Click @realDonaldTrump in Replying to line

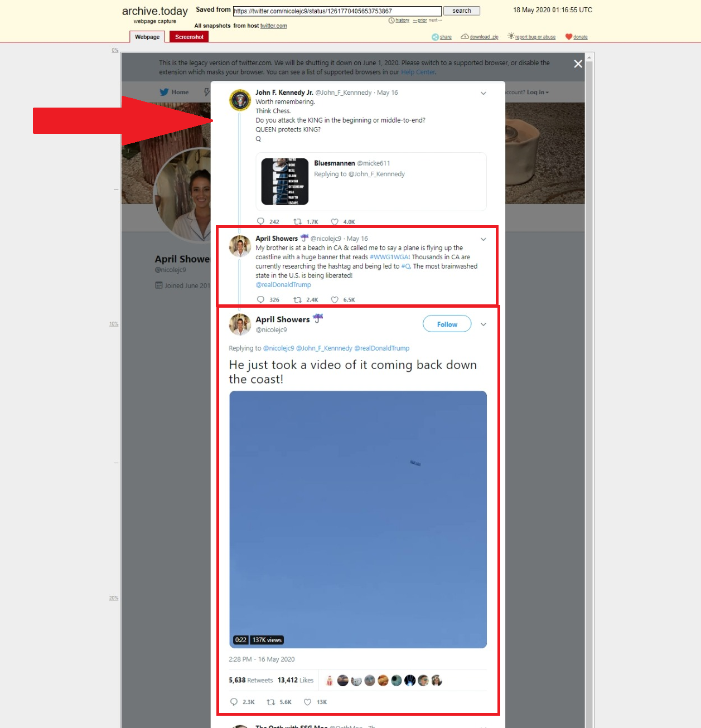coord(382,348)
